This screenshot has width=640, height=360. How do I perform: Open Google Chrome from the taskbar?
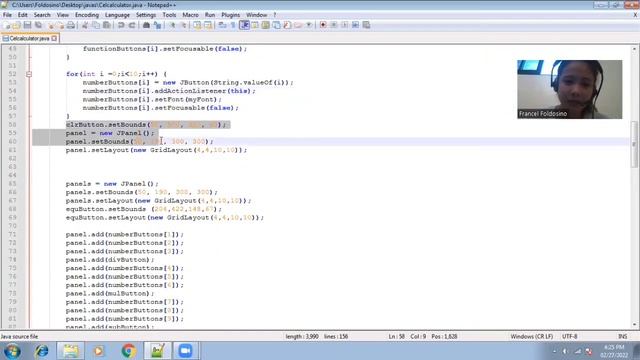[x=128, y=351]
